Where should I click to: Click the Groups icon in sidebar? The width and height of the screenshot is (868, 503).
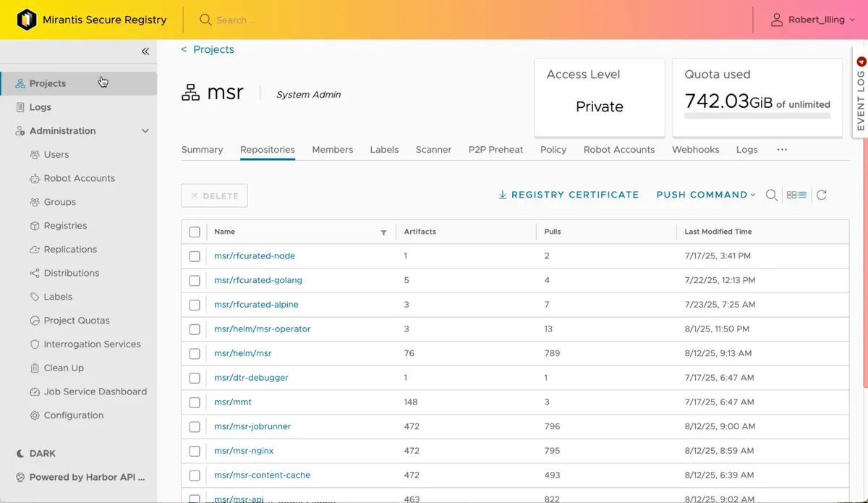click(x=35, y=202)
